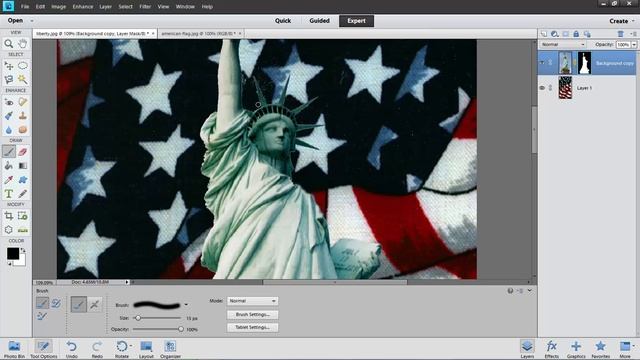Viewport: 640px width, 360px height.
Task: Select the Magic Wand selection tool
Action: click(23, 80)
